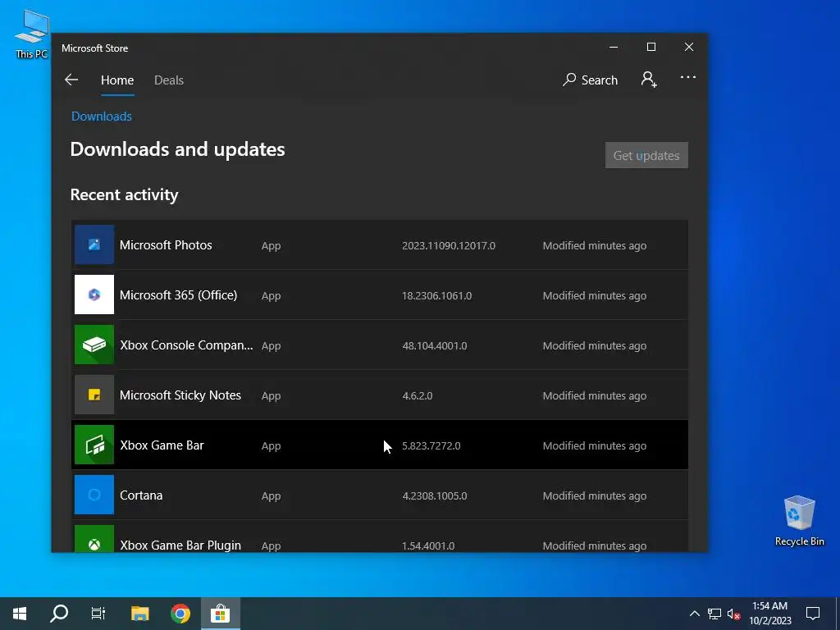Click version 4.6.2.0 text

tap(418, 396)
